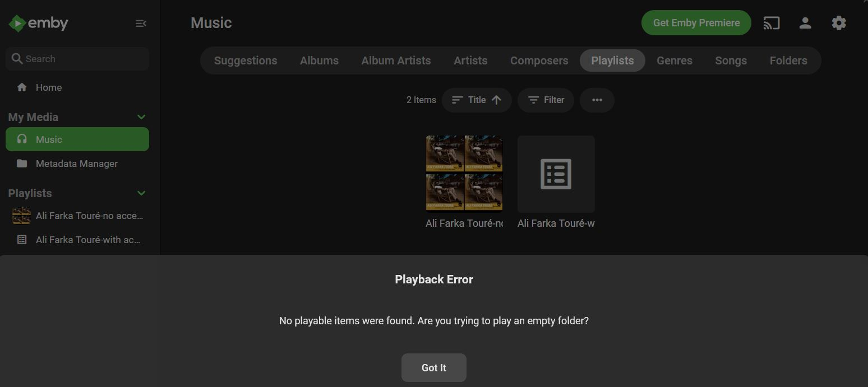Open the Filter options
The width and height of the screenshot is (868, 387).
pos(546,100)
